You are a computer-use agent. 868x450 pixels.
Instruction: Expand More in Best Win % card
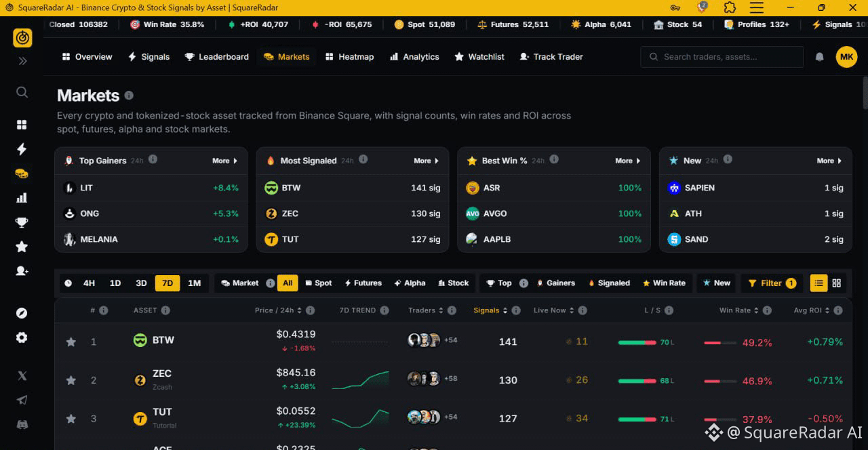[628, 161]
